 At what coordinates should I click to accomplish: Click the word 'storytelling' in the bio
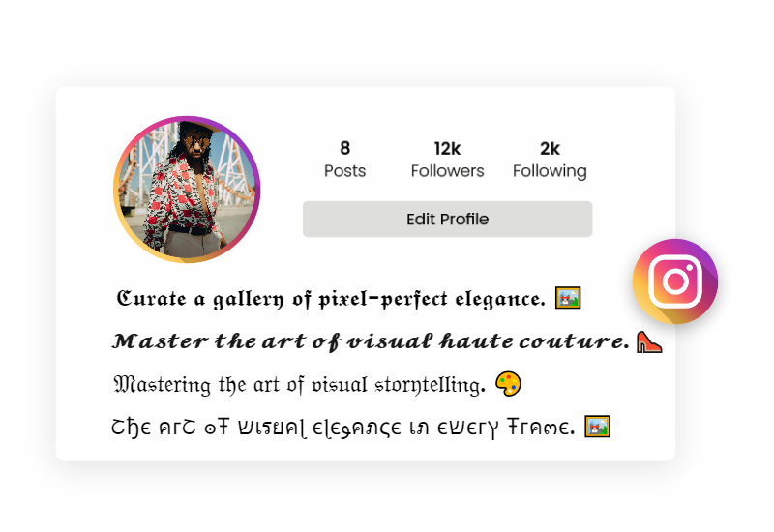[x=430, y=385]
